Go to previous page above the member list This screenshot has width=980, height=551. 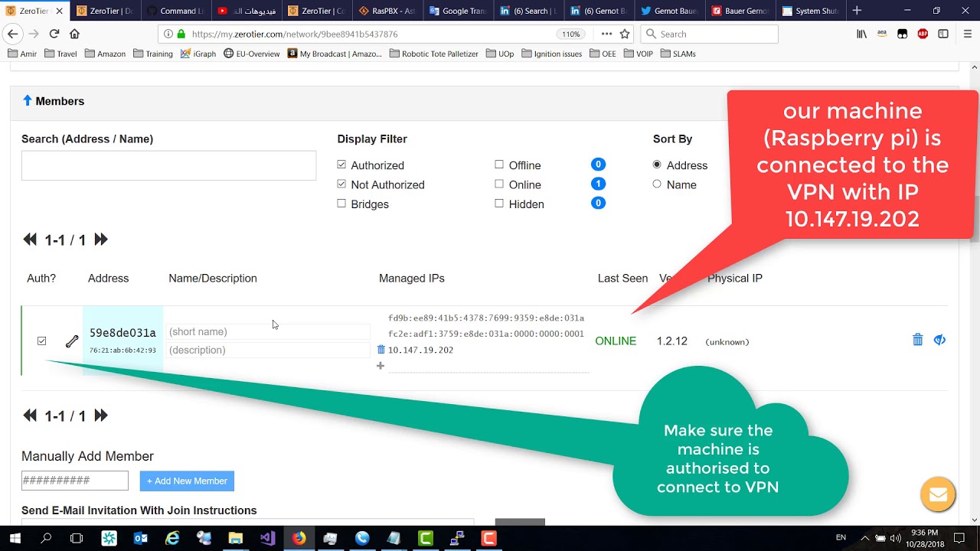tap(30, 240)
